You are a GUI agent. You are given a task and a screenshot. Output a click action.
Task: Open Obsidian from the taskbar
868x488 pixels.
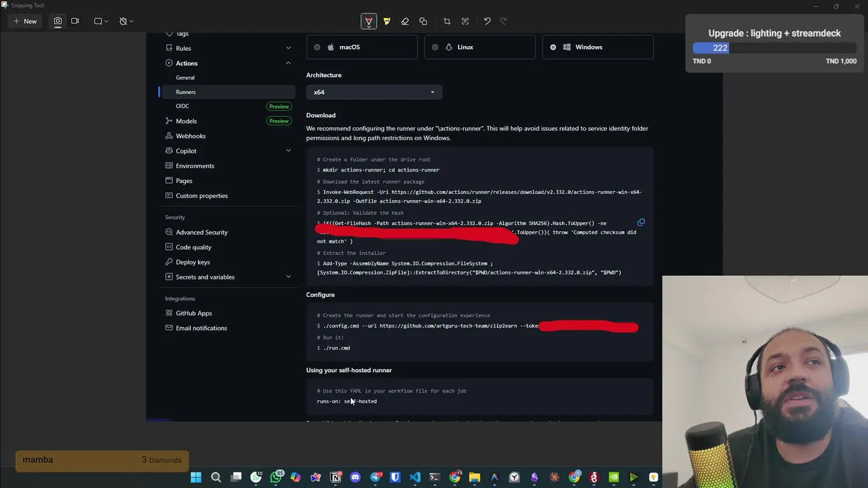pyautogui.click(x=534, y=478)
